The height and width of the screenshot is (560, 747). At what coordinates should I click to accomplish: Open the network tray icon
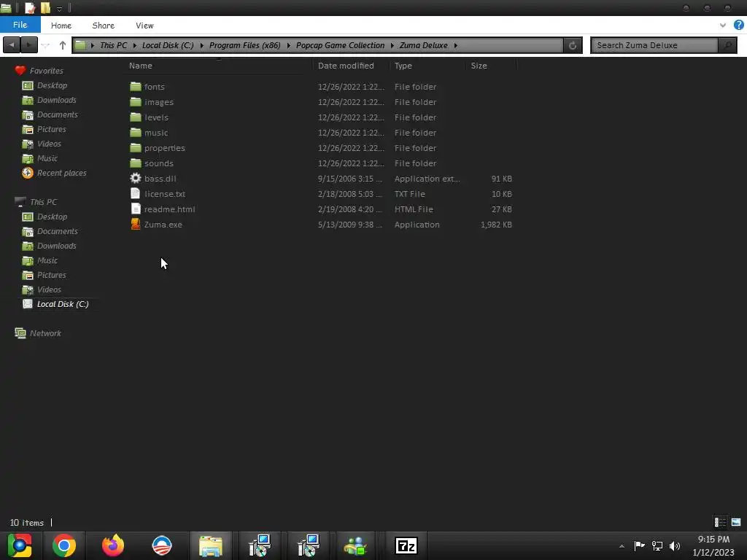[657, 545]
